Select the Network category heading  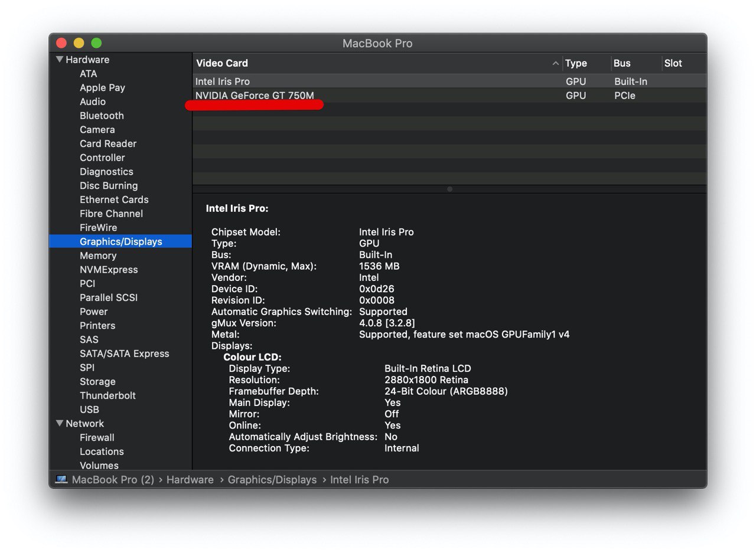[x=84, y=423]
